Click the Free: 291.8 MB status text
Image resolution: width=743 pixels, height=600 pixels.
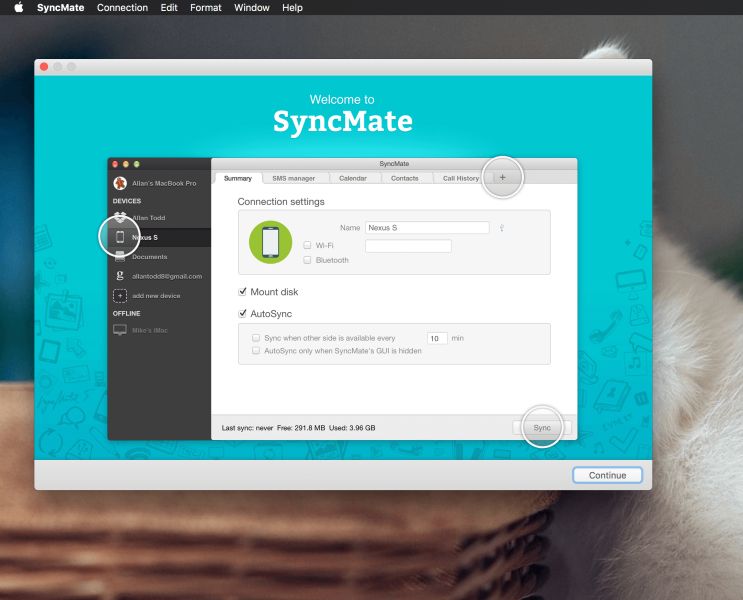301,428
